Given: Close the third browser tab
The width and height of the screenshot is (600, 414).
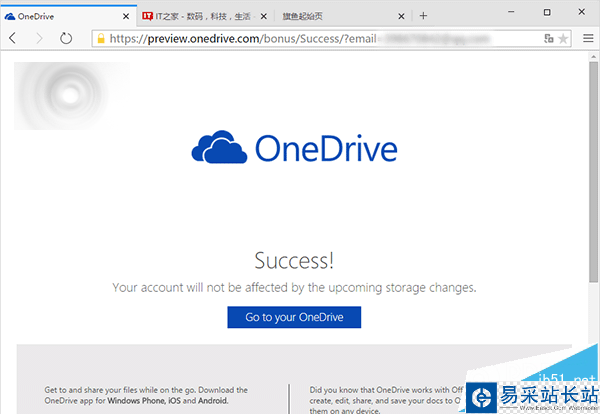Looking at the screenshot, I should [401, 16].
